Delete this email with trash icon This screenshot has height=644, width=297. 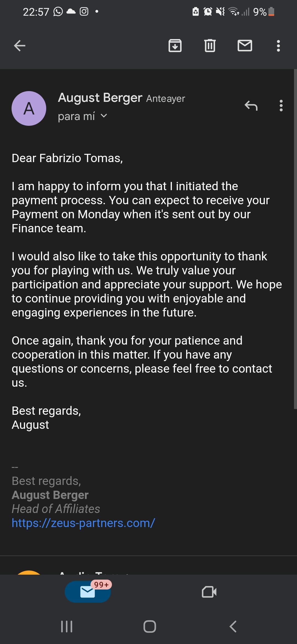pos(210,46)
